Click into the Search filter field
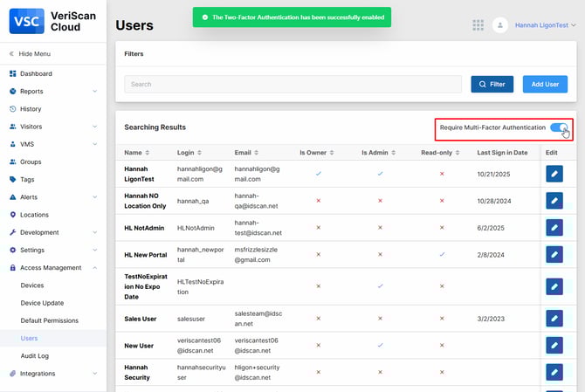The height and width of the screenshot is (392, 585). coord(292,85)
